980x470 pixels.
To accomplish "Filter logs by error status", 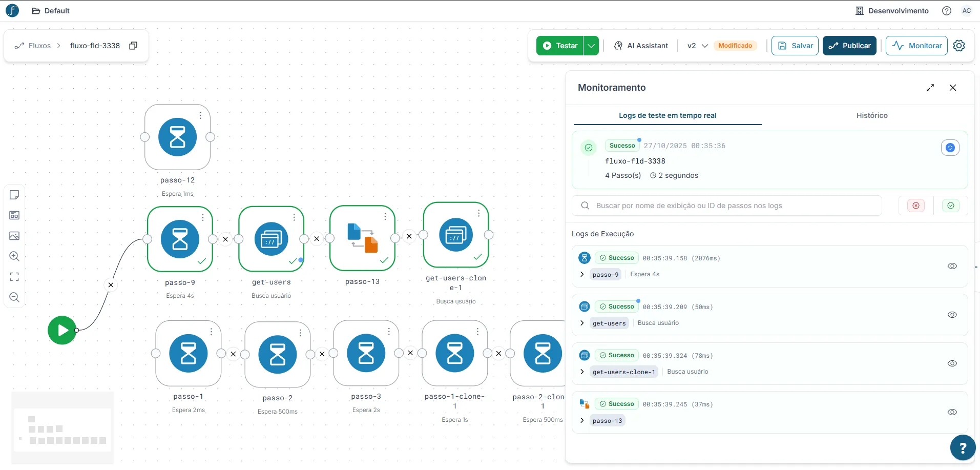I will point(916,206).
